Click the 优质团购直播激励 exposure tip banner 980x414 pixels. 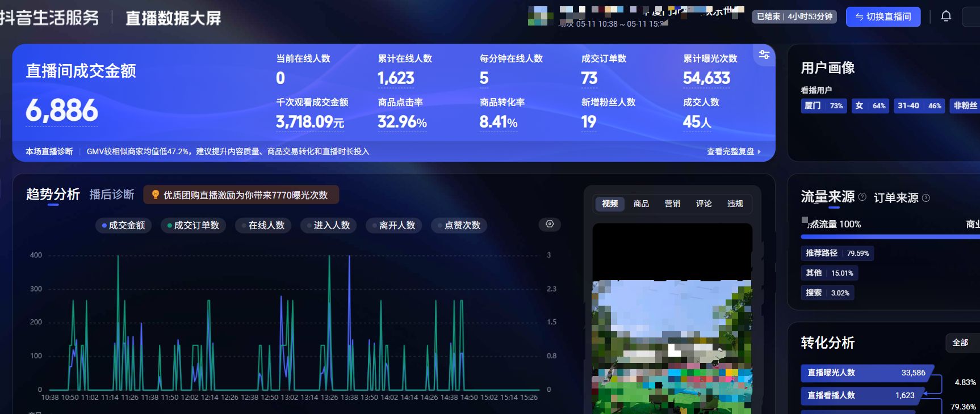point(241,195)
